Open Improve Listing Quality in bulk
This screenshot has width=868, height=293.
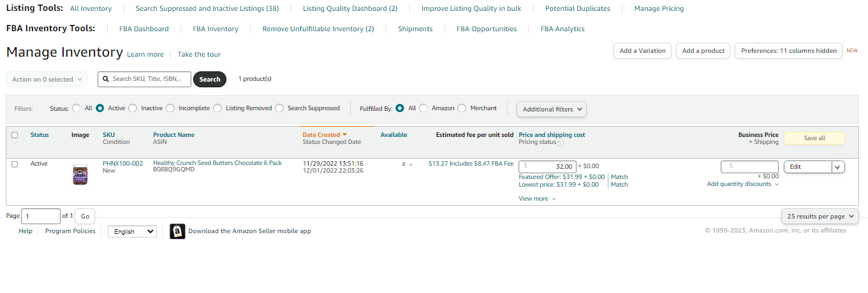tap(471, 9)
